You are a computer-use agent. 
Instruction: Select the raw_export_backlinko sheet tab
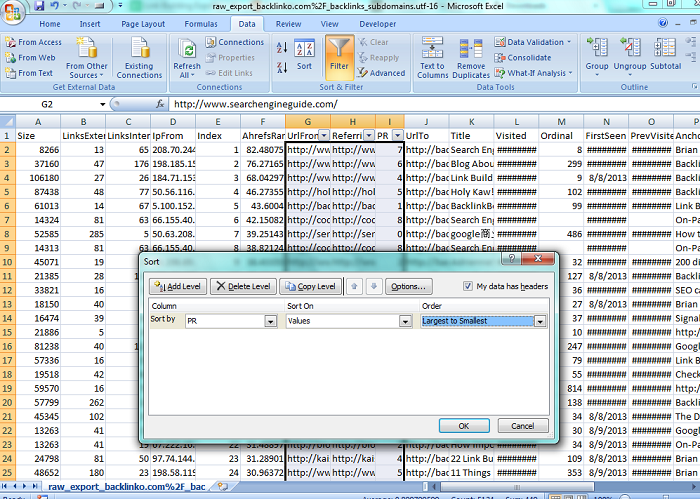[126, 487]
